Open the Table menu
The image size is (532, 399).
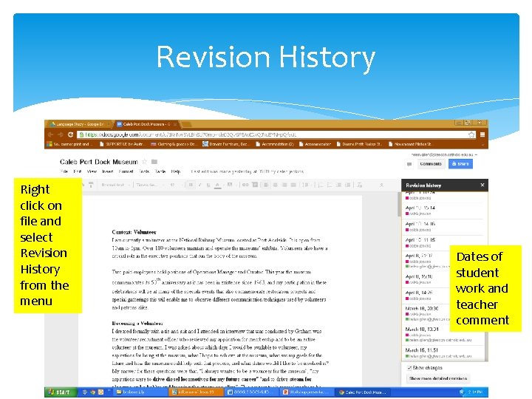(160, 171)
